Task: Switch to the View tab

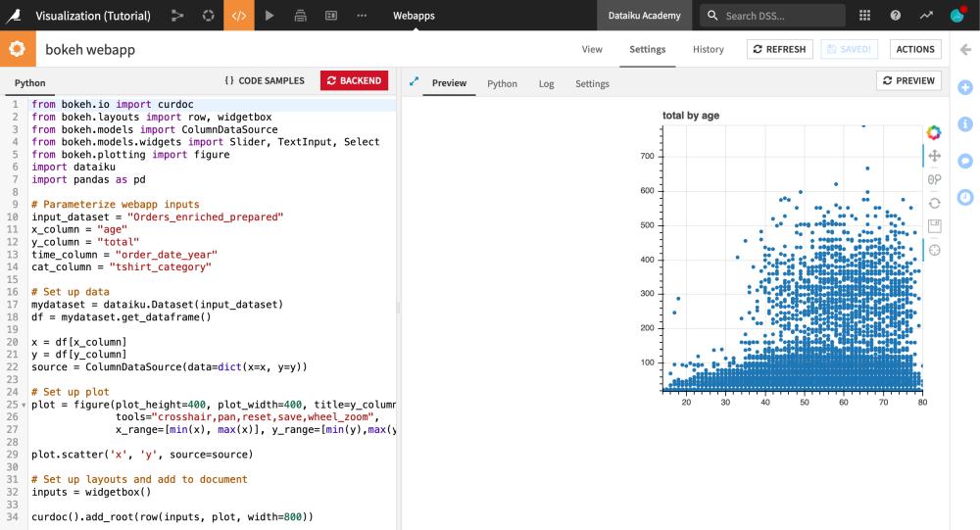Action: (x=592, y=49)
